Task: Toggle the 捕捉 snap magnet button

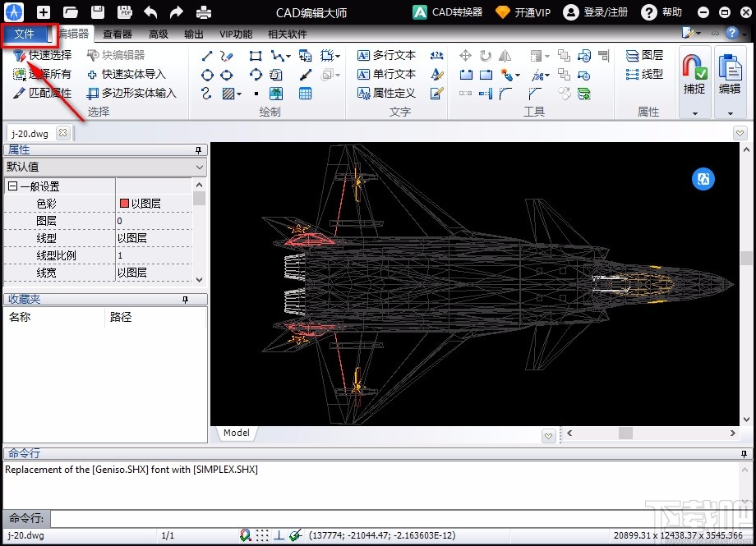Action: [694, 74]
